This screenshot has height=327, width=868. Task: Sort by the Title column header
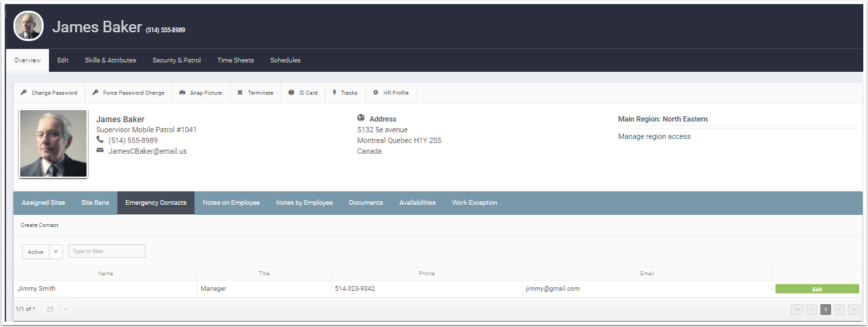click(264, 273)
